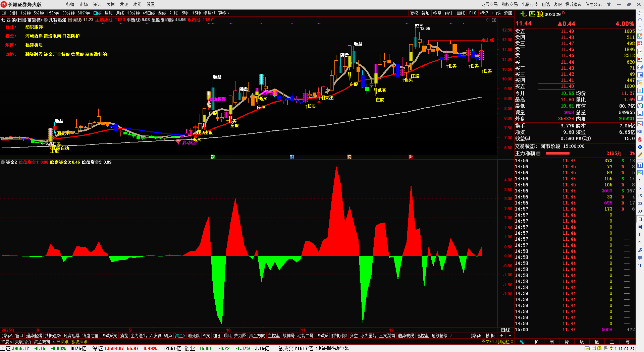Click the minus button next to 模板
644x352 pixels.
[509, 336]
